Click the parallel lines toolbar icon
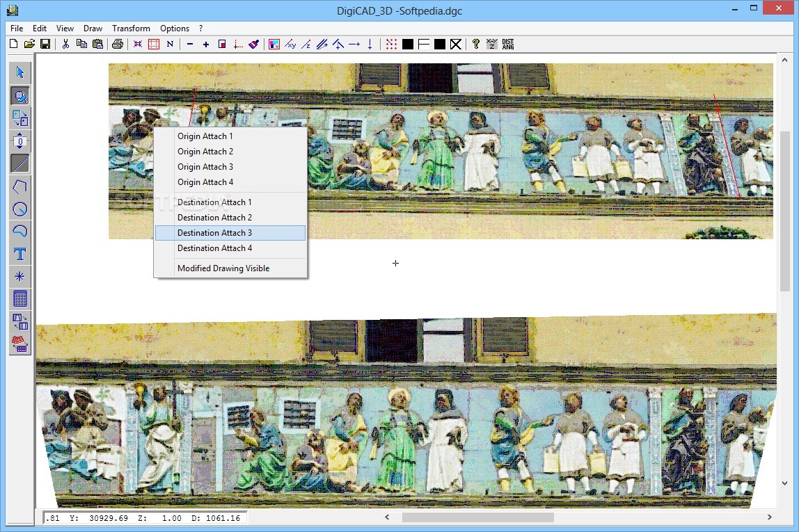The width and height of the screenshot is (799, 532). tap(322, 45)
